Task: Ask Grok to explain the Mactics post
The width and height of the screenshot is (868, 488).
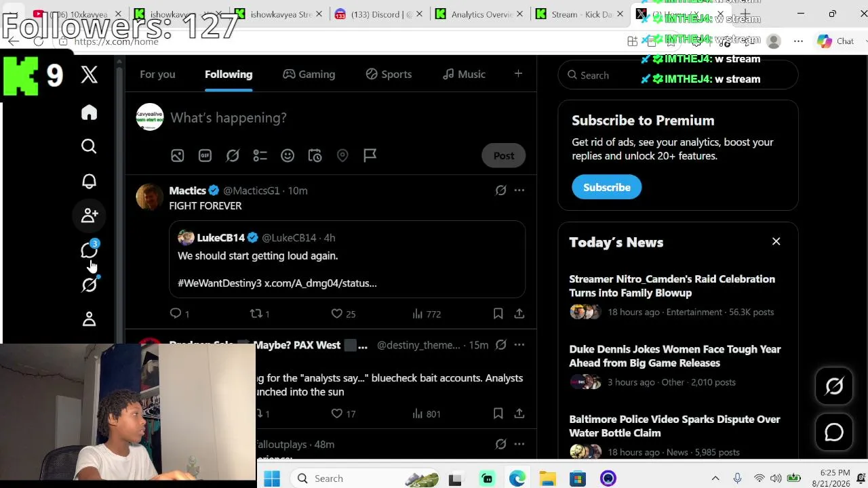Action: pyautogui.click(x=500, y=190)
